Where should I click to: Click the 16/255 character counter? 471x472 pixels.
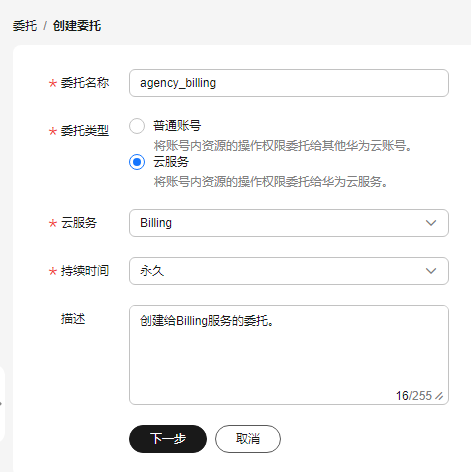pyautogui.click(x=414, y=396)
